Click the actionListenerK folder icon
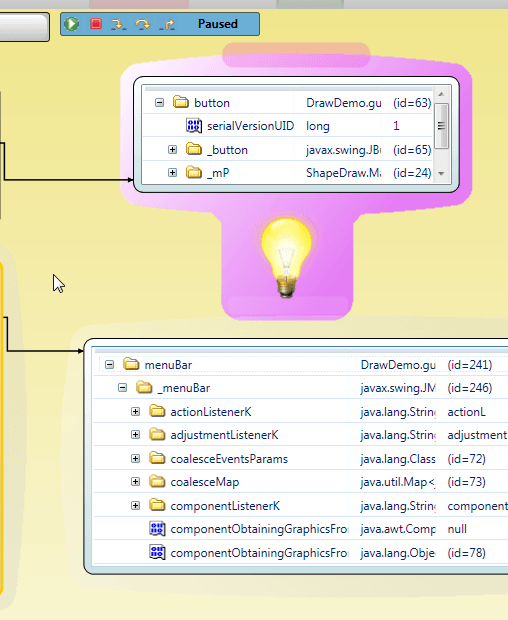This screenshot has height=620, width=508. click(x=157, y=411)
